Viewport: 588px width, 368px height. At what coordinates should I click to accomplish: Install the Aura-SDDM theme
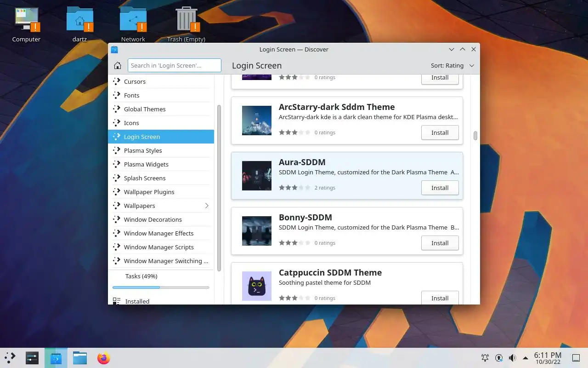(x=440, y=188)
